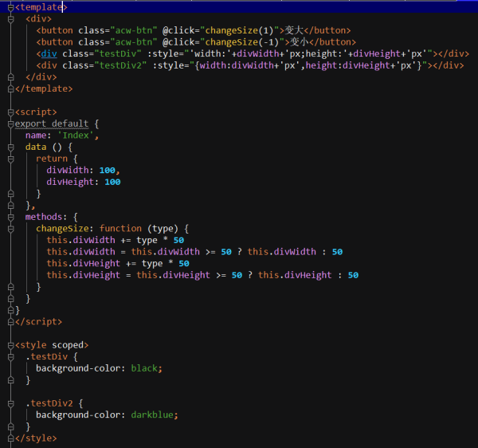Click the divHeight: 100 number value

[112, 182]
